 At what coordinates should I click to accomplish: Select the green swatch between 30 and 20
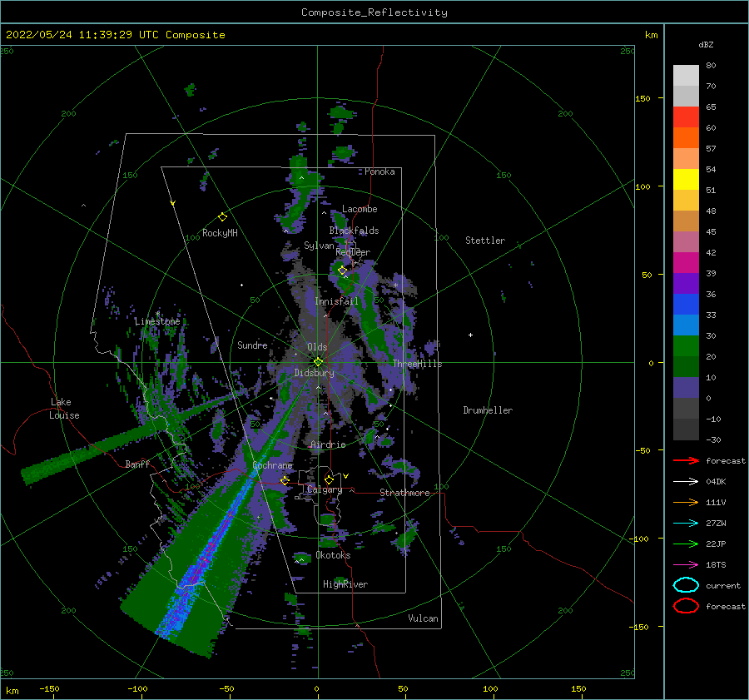686,346
